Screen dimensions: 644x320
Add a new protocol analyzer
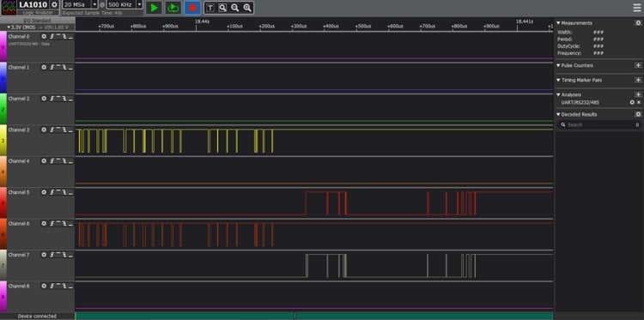click(638, 94)
